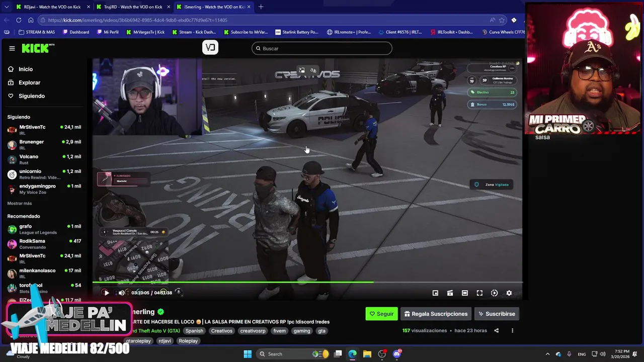Open endygamingpro channel in sidebar
Viewport: 644px width, 362px height.
44,189
